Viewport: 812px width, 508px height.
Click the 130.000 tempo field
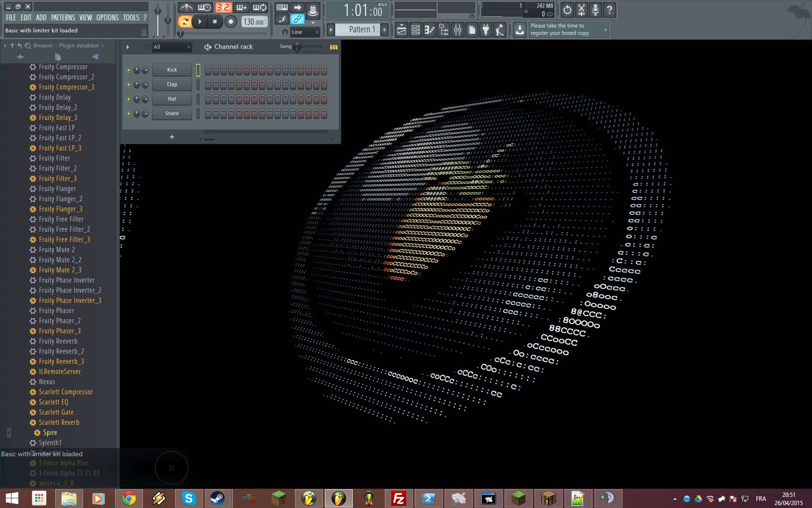click(254, 22)
